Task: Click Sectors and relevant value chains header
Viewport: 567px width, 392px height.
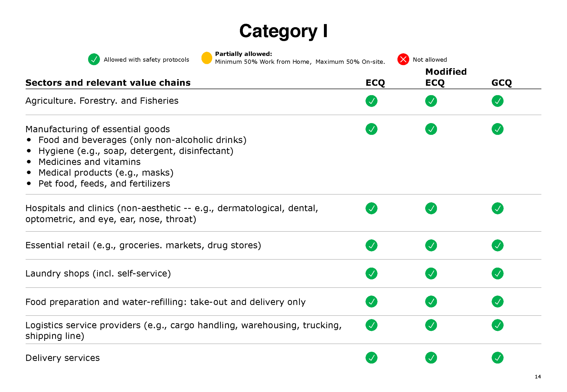Action: click(108, 83)
